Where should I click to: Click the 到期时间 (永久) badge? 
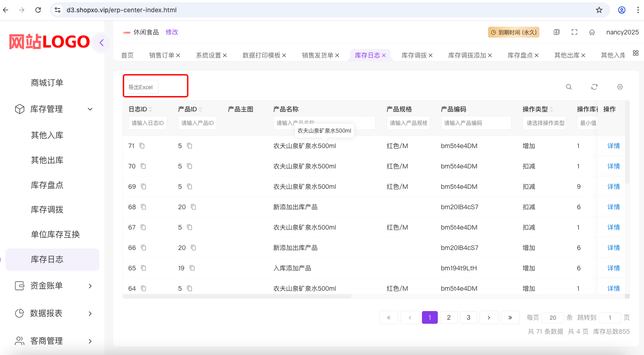(x=513, y=32)
